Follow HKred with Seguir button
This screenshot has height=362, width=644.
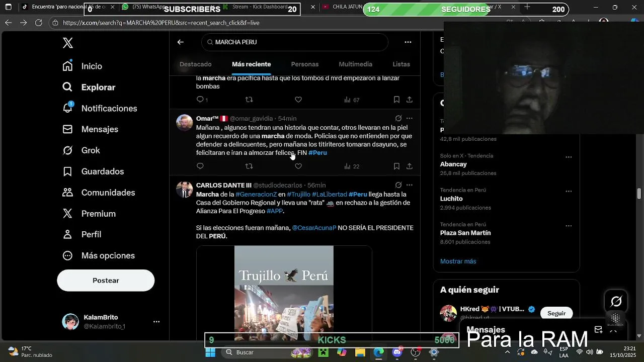tap(556, 313)
